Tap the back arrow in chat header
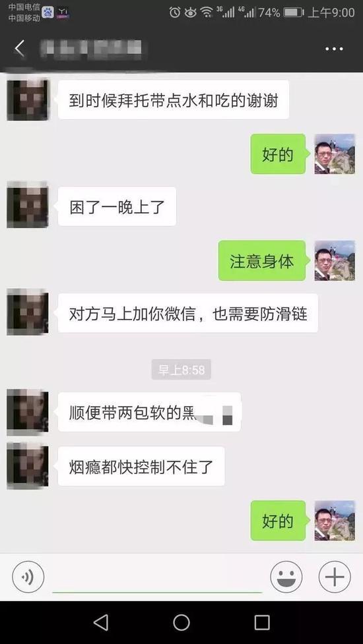The image size is (363, 644). pos(19,49)
